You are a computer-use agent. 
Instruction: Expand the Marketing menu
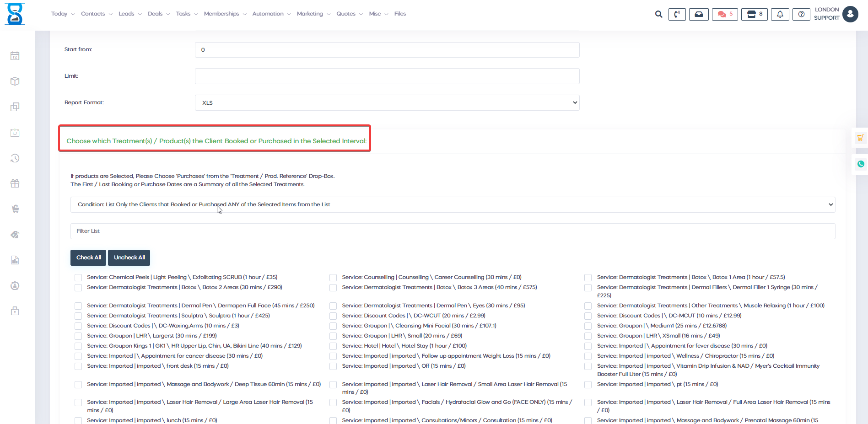313,14
